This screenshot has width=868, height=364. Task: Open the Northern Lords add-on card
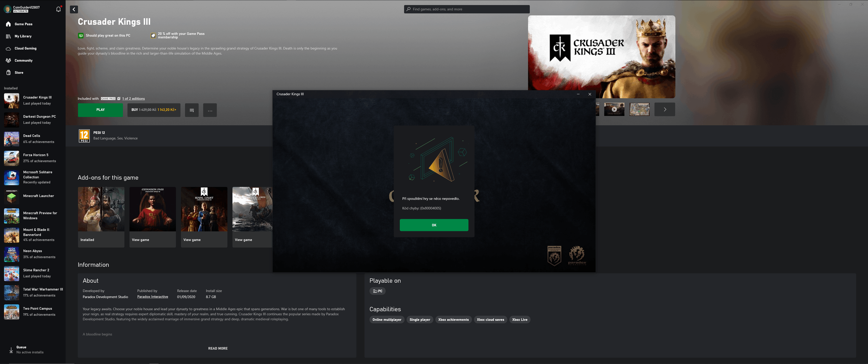click(x=252, y=217)
